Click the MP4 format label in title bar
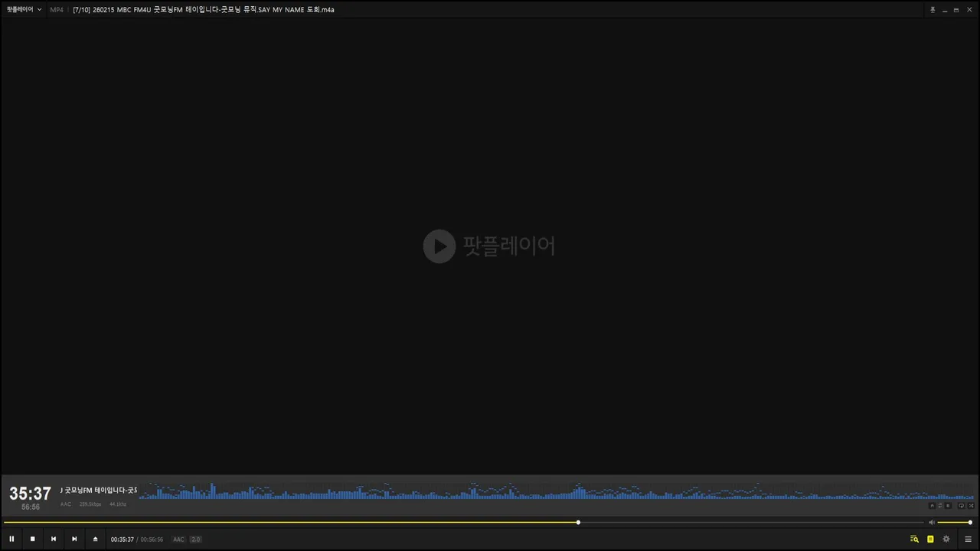 [57, 10]
